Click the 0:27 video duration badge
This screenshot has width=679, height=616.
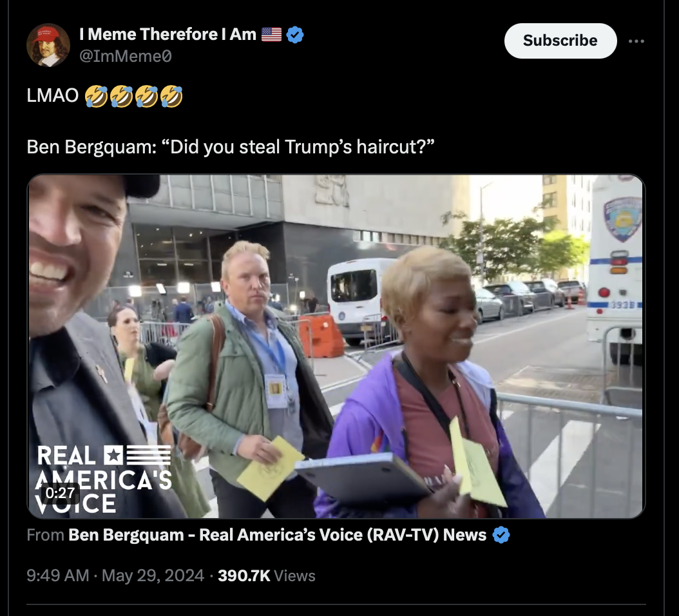click(60, 493)
